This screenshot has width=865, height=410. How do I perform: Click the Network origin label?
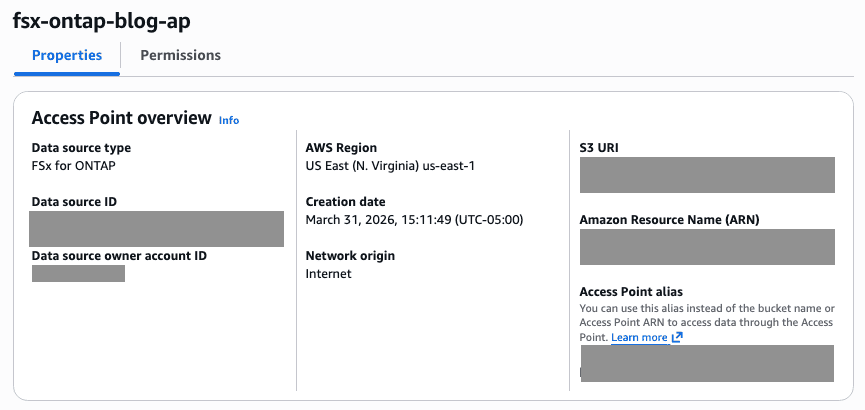[x=350, y=256]
